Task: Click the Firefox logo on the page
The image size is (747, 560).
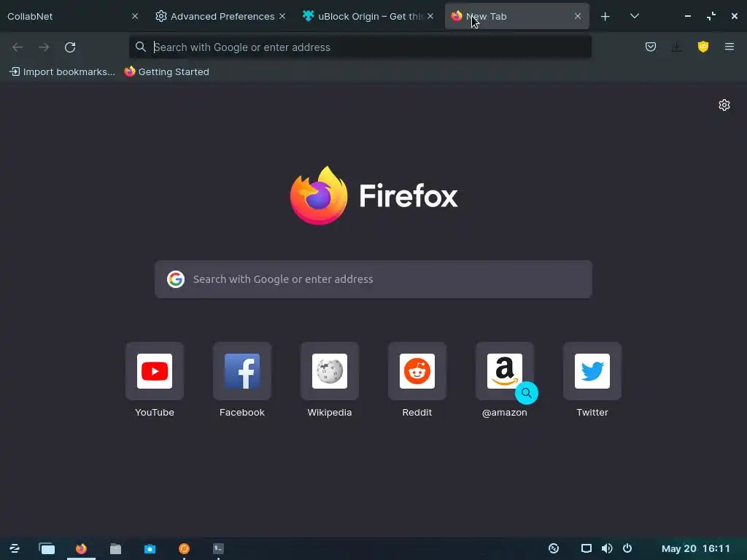Action: click(x=318, y=195)
